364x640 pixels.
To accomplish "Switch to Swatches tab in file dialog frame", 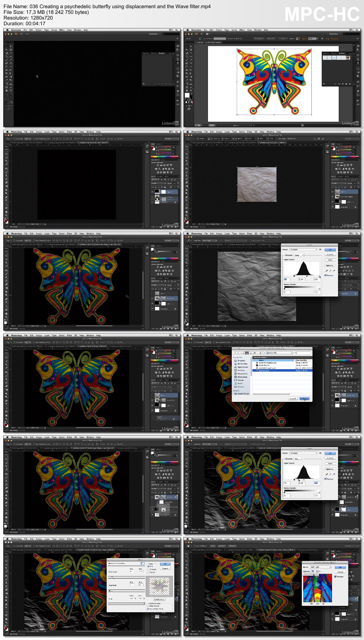I will (339, 348).
